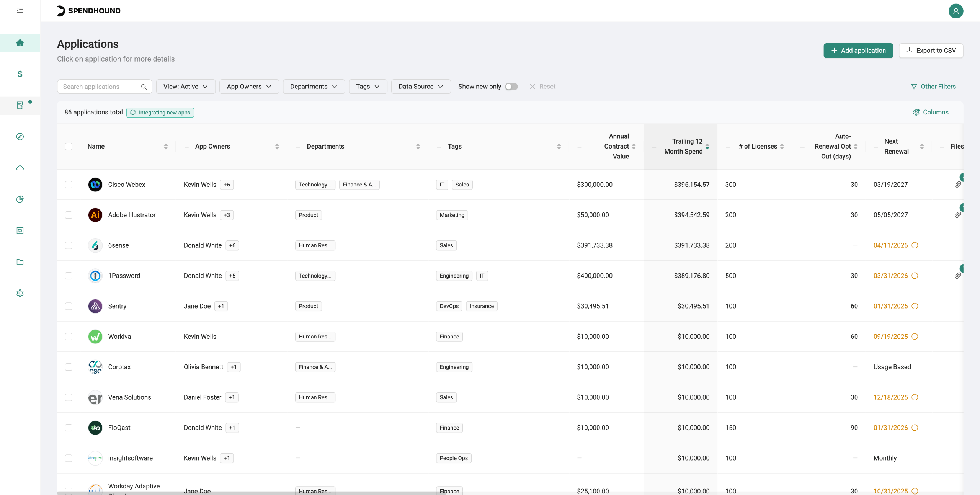The image size is (980, 495).
Task: Open the attachment paperclip for 1Password
Action: [x=958, y=276]
